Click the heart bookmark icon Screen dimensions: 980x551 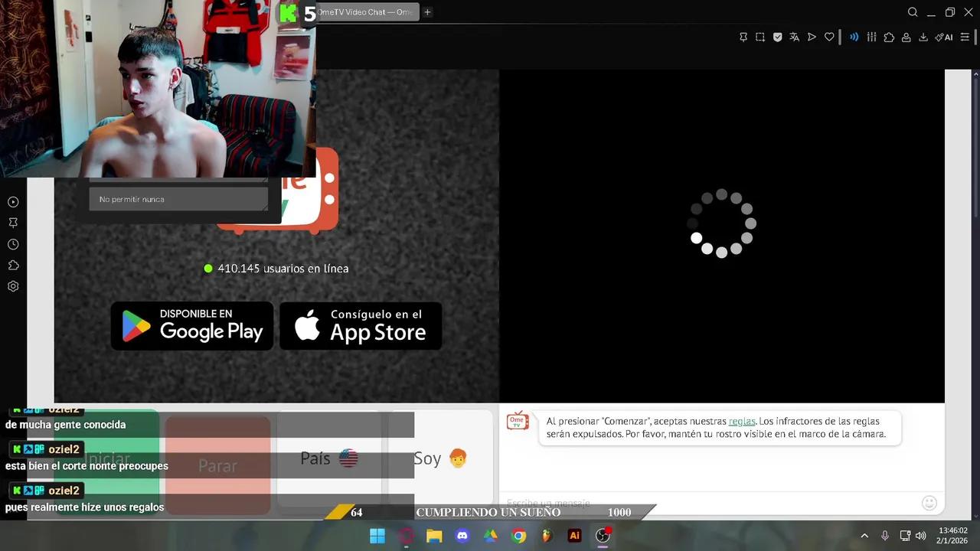(x=829, y=37)
